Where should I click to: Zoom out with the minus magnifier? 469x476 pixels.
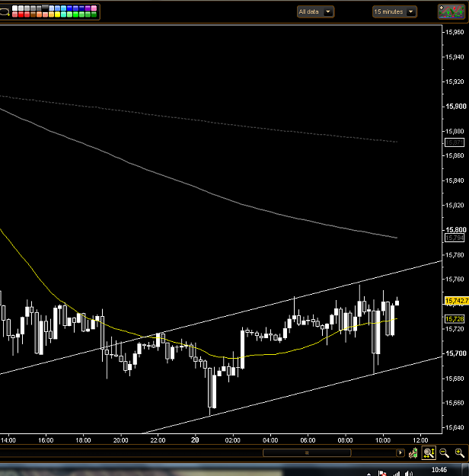444,453
